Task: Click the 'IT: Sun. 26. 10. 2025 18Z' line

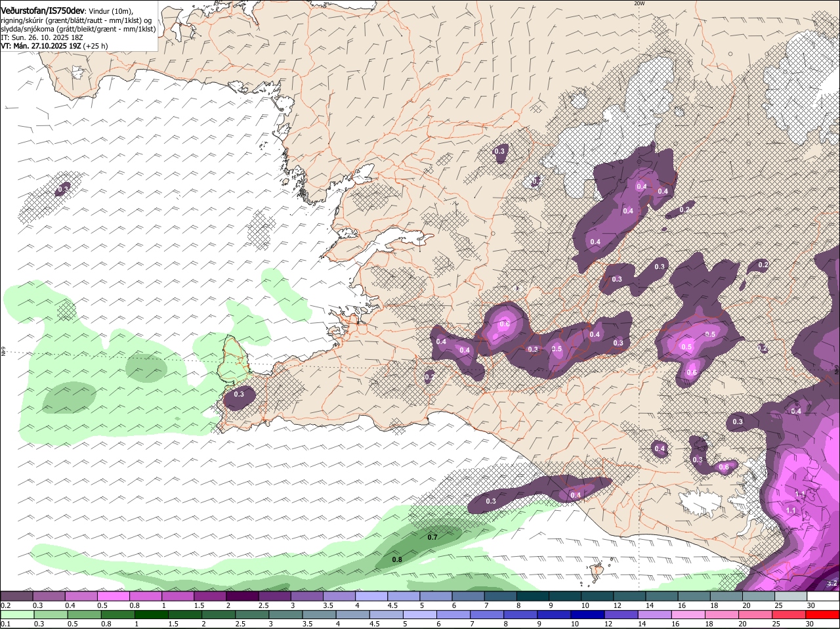Action: pos(42,37)
